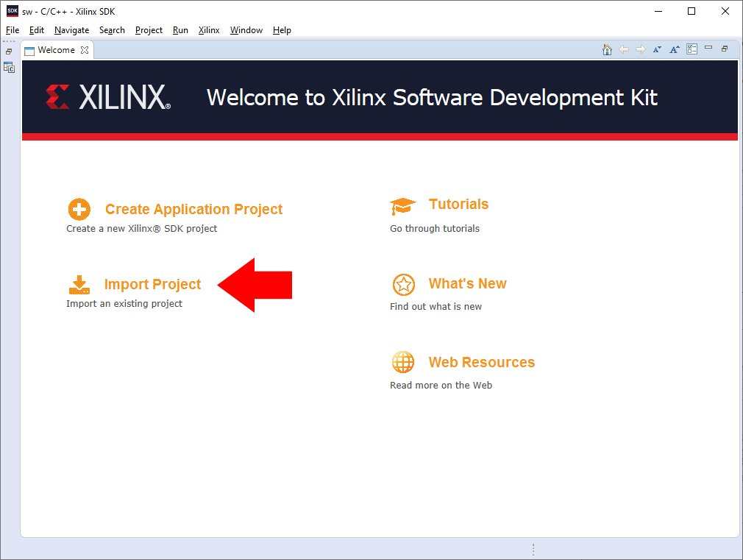The image size is (743, 560).
Task: Open the Import Project link
Action: click(x=152, y=284)
